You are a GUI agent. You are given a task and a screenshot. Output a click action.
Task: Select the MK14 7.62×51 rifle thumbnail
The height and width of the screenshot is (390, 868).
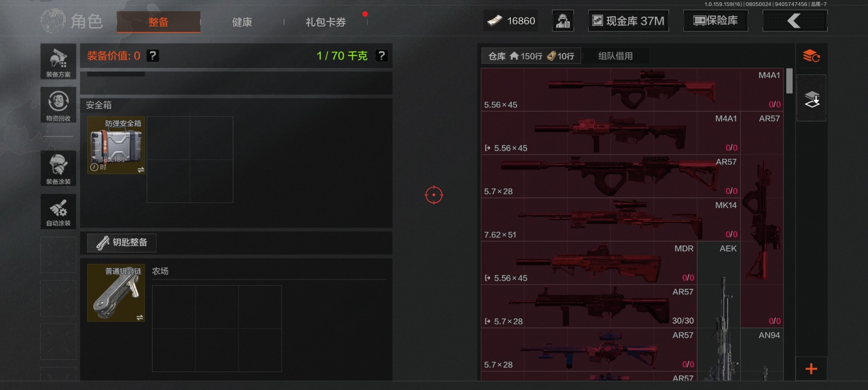coord(611,220)
